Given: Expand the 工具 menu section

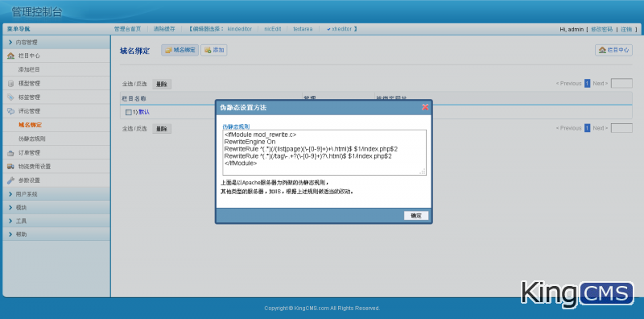Looking at the screenshot, I should pos(56,221).
